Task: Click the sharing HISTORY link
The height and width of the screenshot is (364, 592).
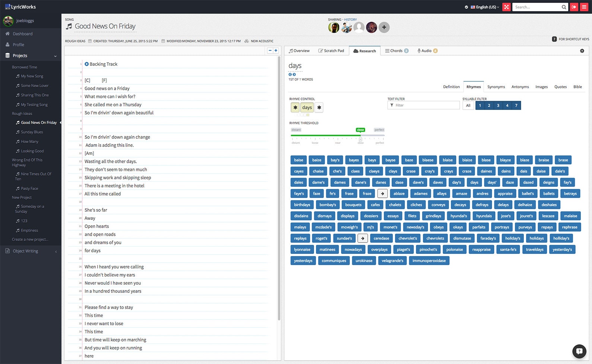Action: point(350,19)
